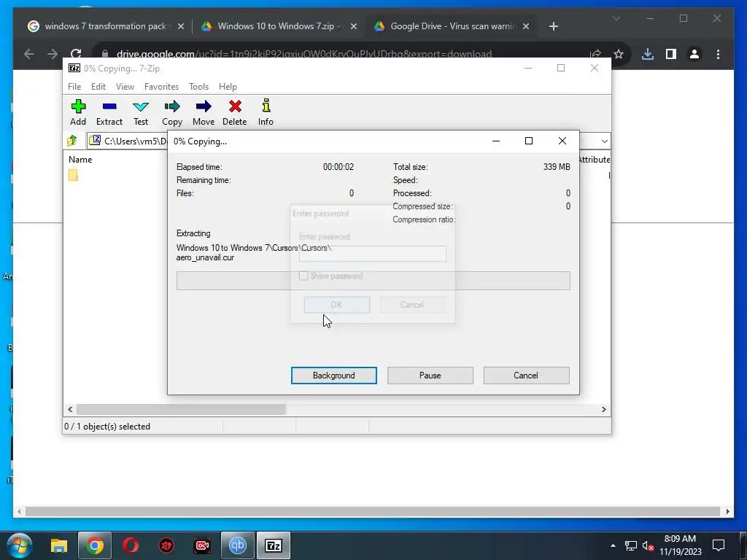Close the windows 7 transformation pack tab
The image size is (747, 560).
(181, 27)
